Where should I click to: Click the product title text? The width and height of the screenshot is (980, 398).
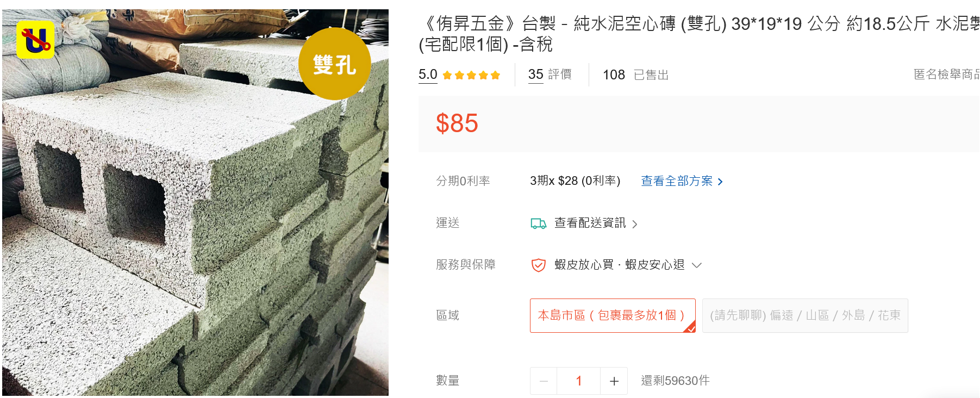[x=699, y=34]
